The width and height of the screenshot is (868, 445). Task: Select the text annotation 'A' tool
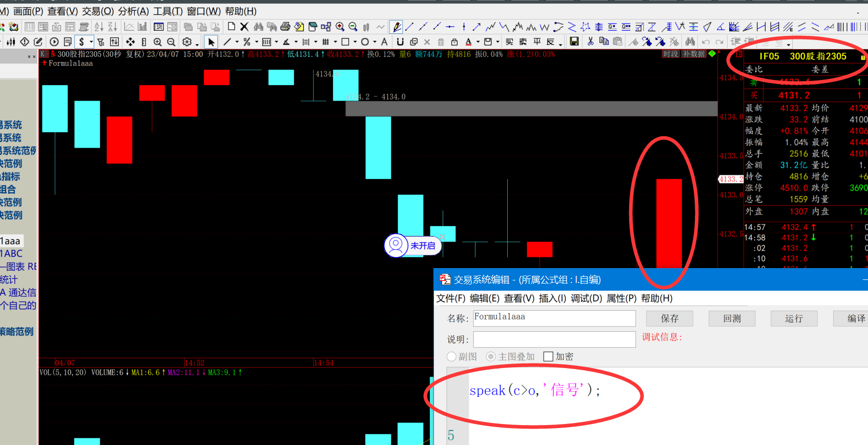[x=384, y=42]
